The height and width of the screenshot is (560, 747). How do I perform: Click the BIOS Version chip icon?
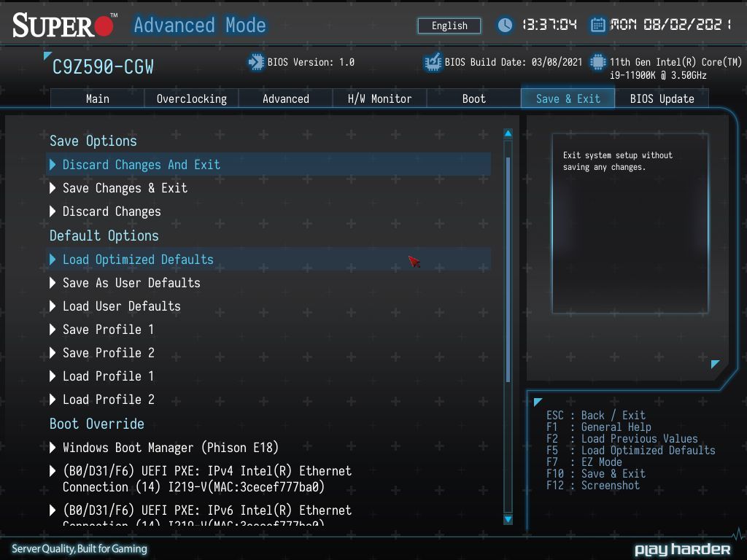[256, 62]
